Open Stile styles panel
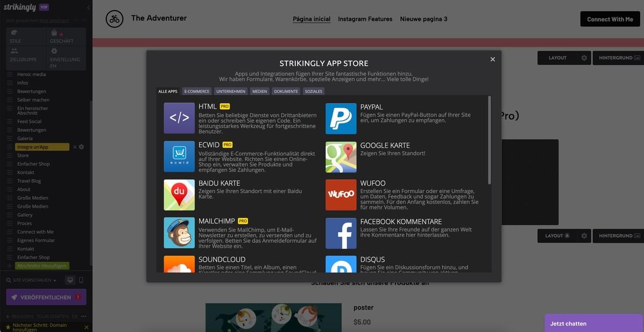The height and width of the screenshot is (332, 644). click(26, 37)
